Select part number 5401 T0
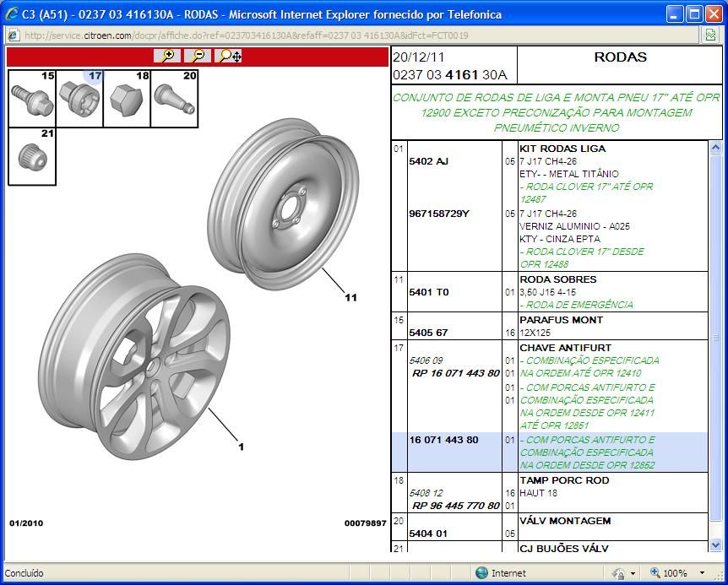 429,292
